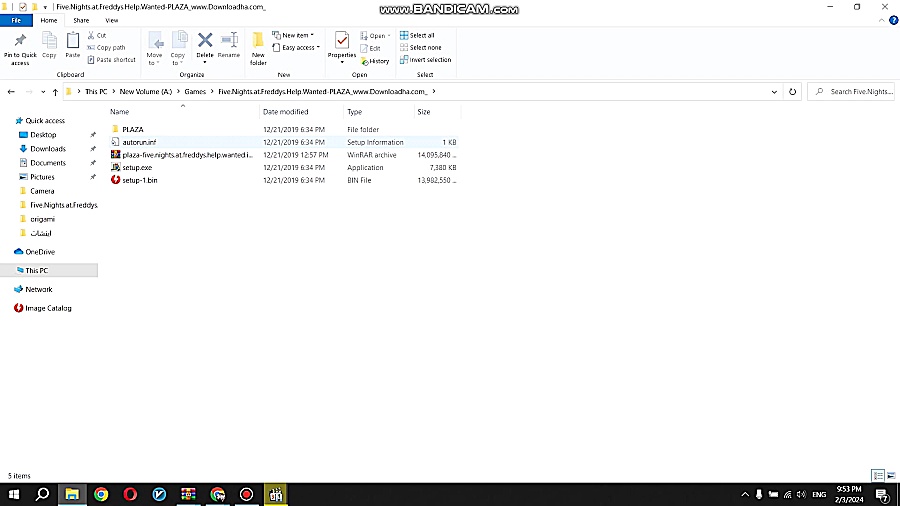Open Quick access in sidebar

pos(45,120)
